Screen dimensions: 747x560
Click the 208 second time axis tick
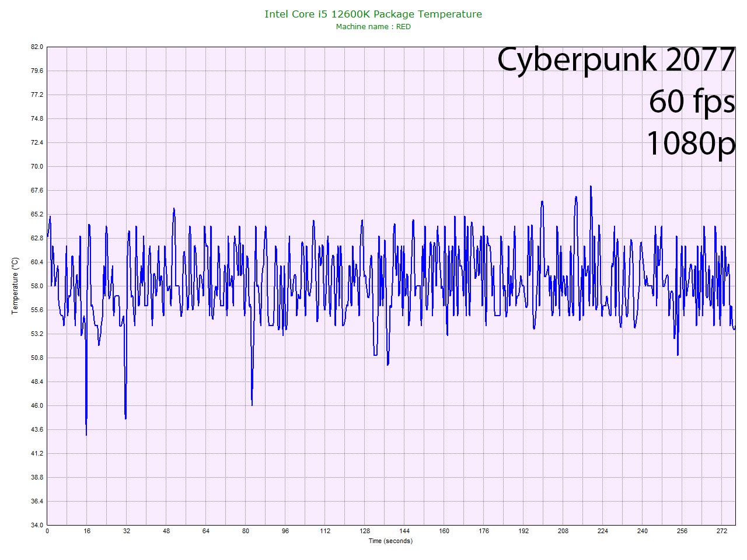[x=563, y=531]
